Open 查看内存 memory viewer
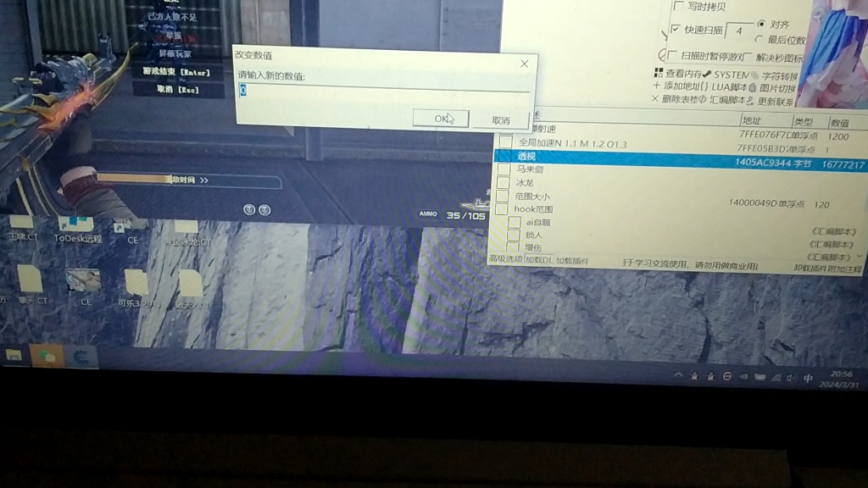Screen dimensions: 868x488 [678, 73]
